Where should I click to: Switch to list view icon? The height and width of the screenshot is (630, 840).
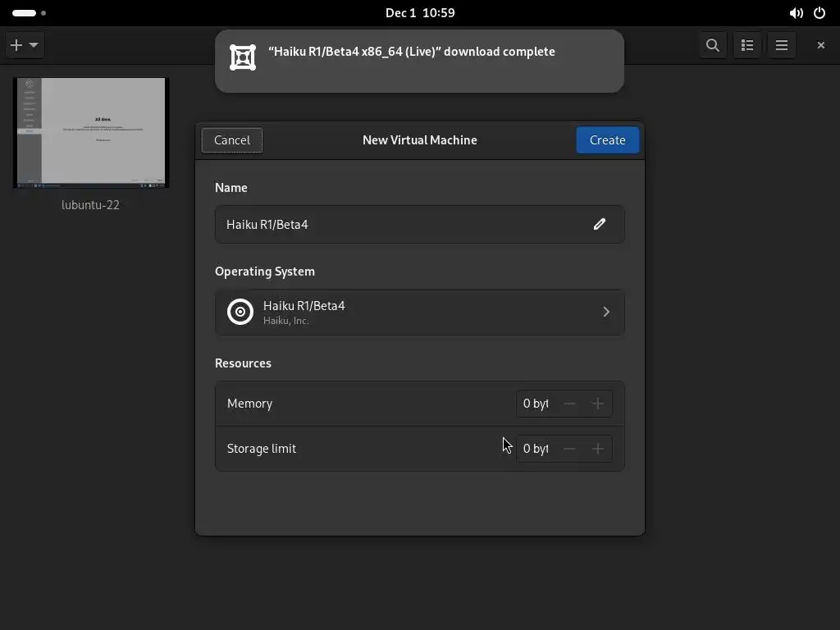coord(747,45)
